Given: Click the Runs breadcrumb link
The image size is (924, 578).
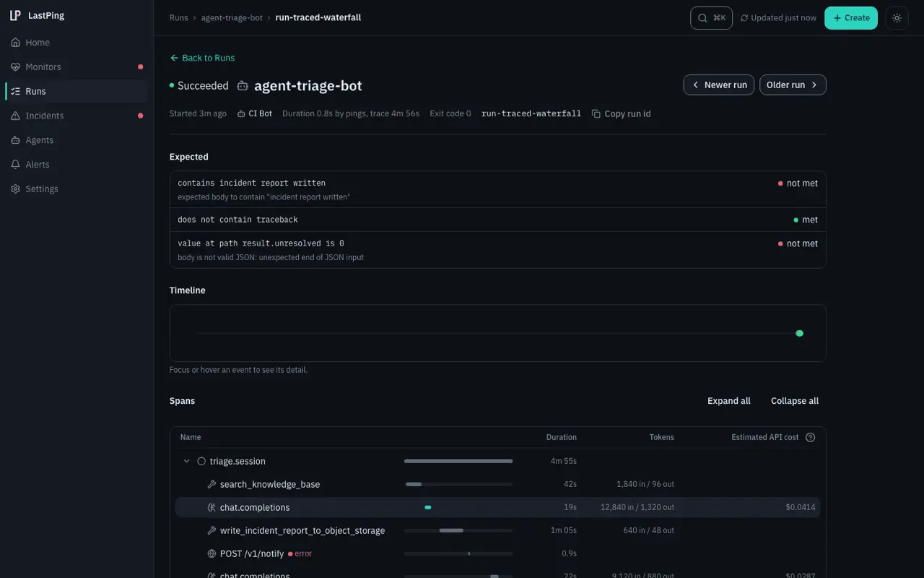Looking at the screenshot, I should 178,17.
